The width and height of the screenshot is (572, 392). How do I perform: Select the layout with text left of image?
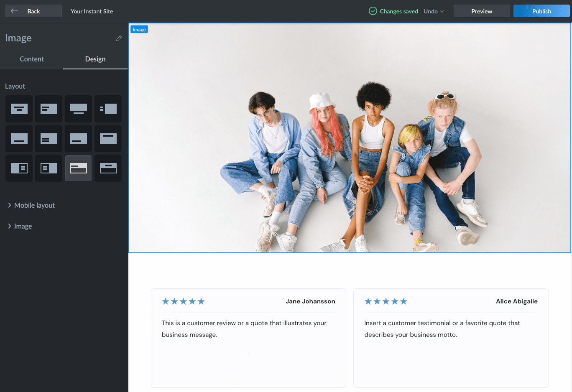point(108,109)
